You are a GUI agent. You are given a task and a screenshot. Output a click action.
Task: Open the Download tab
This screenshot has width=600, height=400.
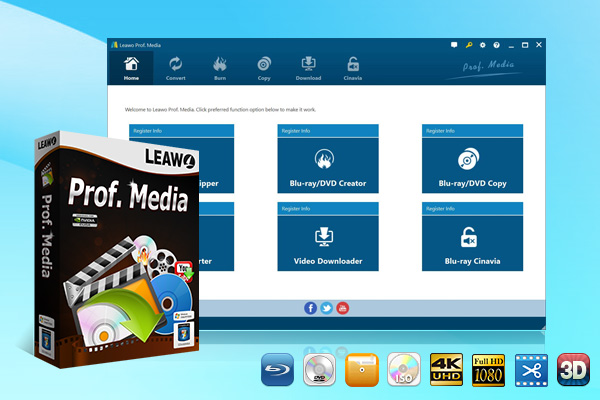coord(308,68)
